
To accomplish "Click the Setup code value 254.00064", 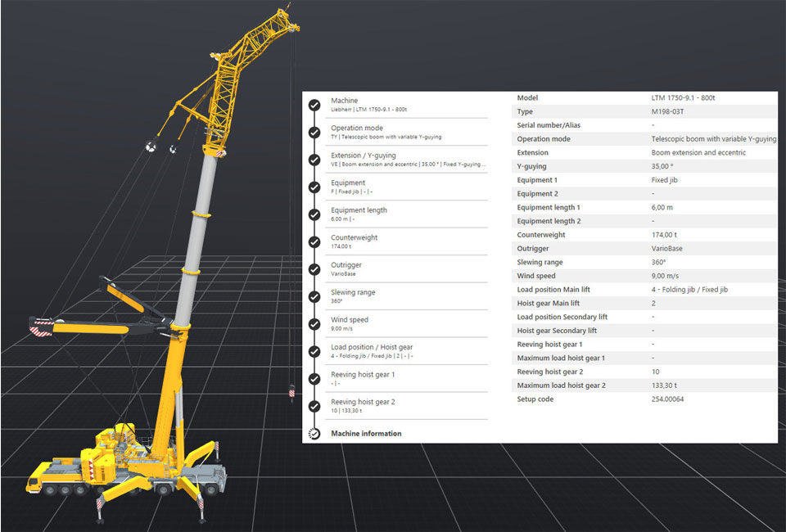I will tap(667, 399).
